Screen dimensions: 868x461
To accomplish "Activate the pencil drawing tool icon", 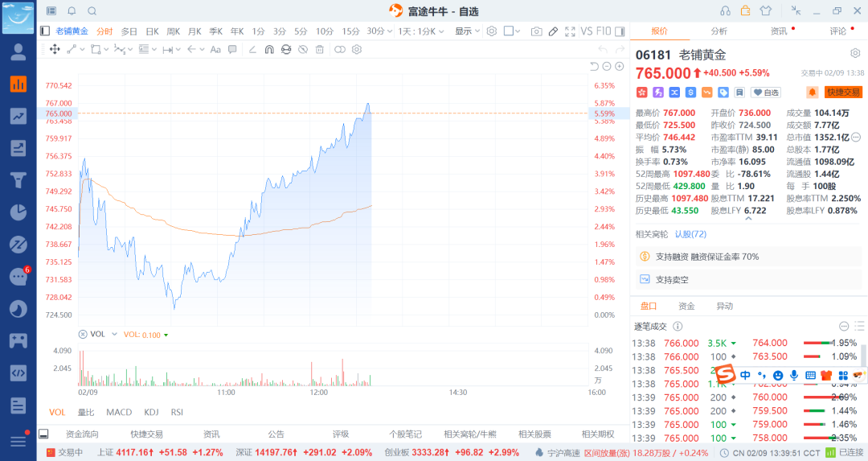I will (x=553, y=31).
